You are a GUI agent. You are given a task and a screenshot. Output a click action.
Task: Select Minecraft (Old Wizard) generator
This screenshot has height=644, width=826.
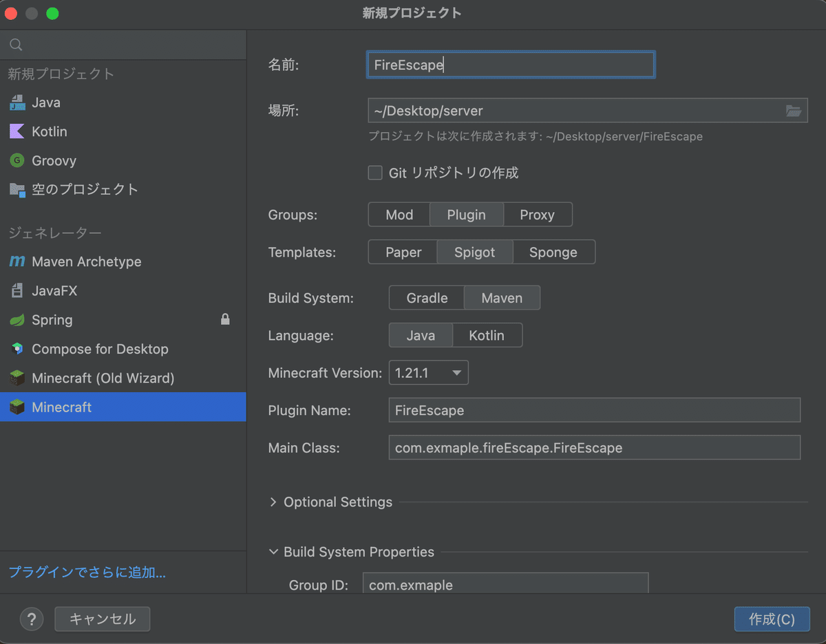tap(123, 378)
